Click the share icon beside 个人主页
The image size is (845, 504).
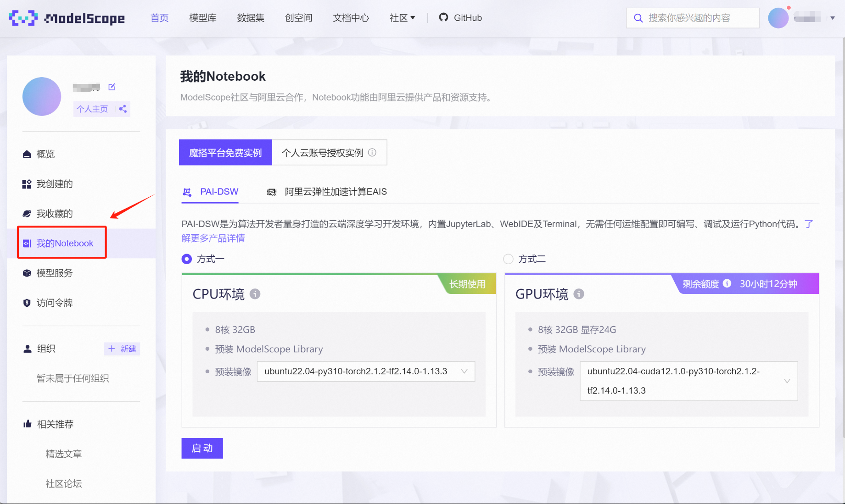click(x=123, y=109)
